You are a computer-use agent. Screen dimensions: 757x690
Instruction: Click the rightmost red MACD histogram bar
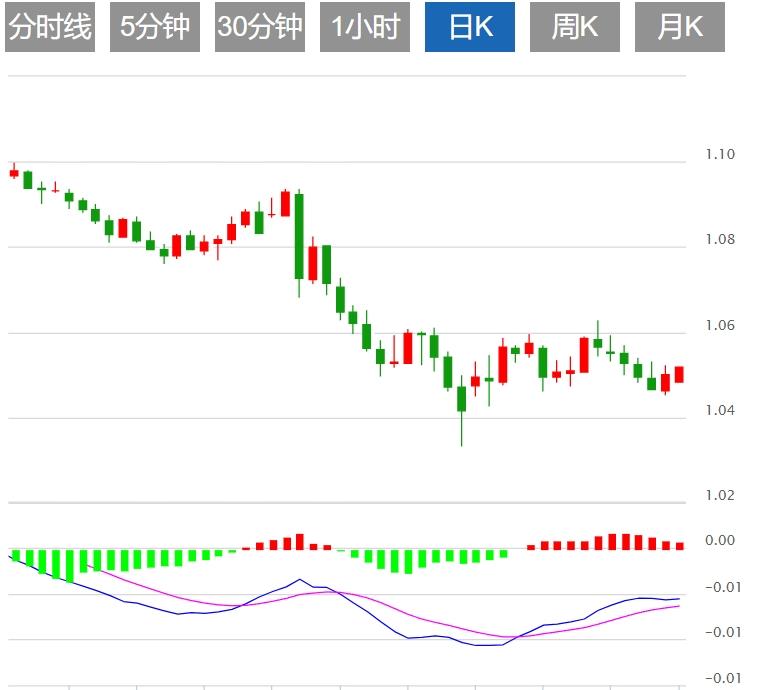(x=679, y=546)
